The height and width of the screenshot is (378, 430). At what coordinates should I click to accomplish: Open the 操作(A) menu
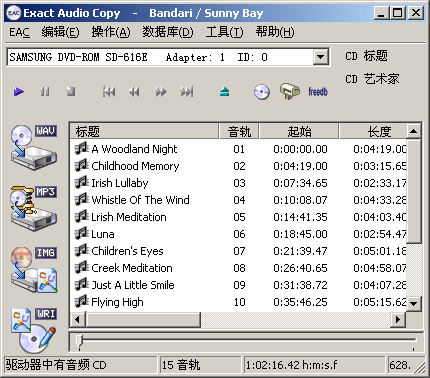coord(111,32)
